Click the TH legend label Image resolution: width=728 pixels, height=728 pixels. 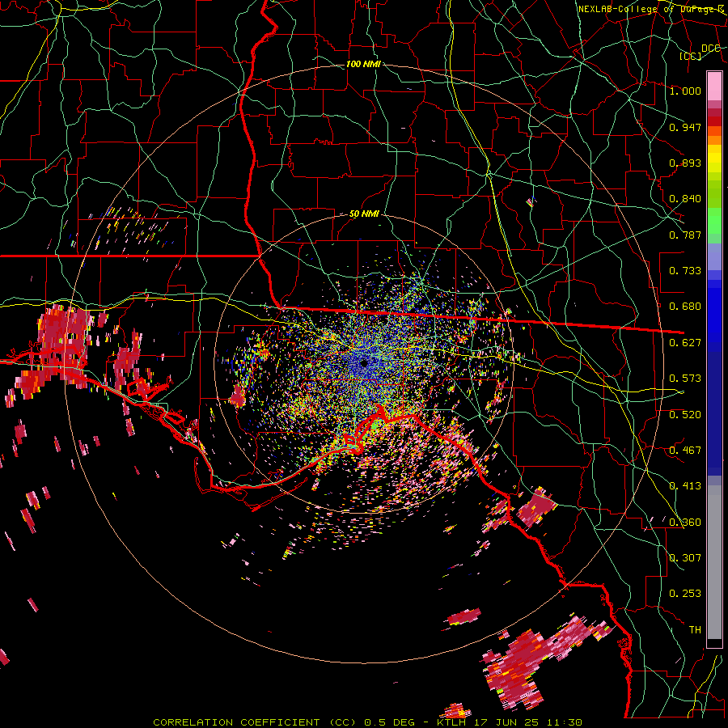coord(695,630)
